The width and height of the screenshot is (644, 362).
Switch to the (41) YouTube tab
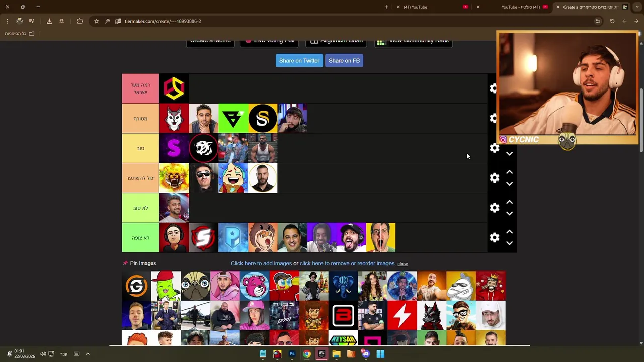click(x=433, y=7)
